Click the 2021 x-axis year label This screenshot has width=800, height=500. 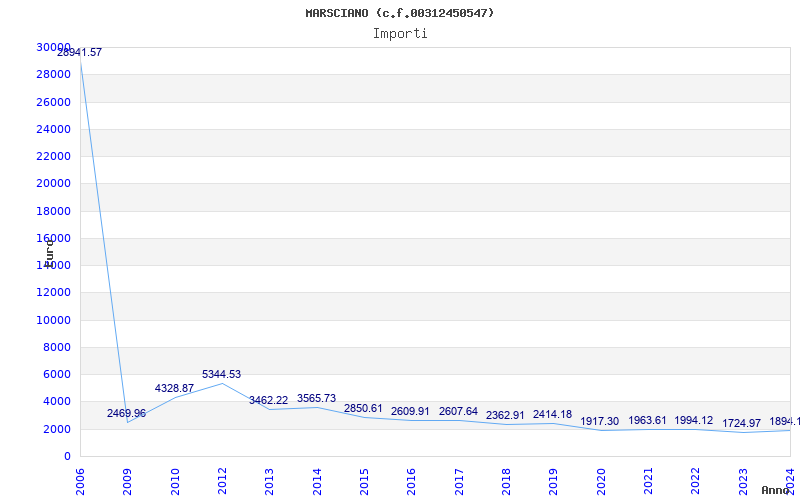[648, 482]
